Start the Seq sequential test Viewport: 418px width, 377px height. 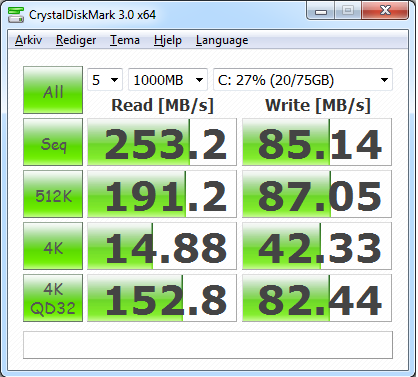point(53,142)
